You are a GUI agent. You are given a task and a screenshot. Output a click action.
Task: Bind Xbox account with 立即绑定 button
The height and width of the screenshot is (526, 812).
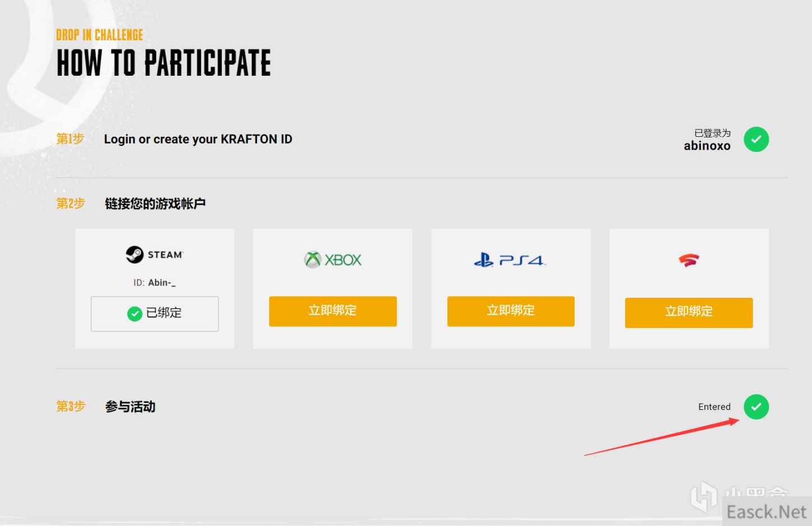(x=333, y=311)
